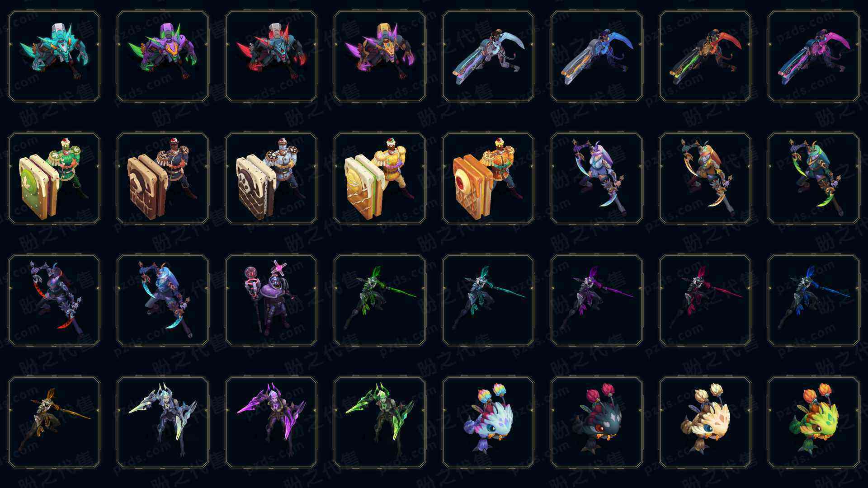This screenshot has width=868, height=488.
Task: Pick the red and black robot wolf chroma
Action: click(271, 56)
